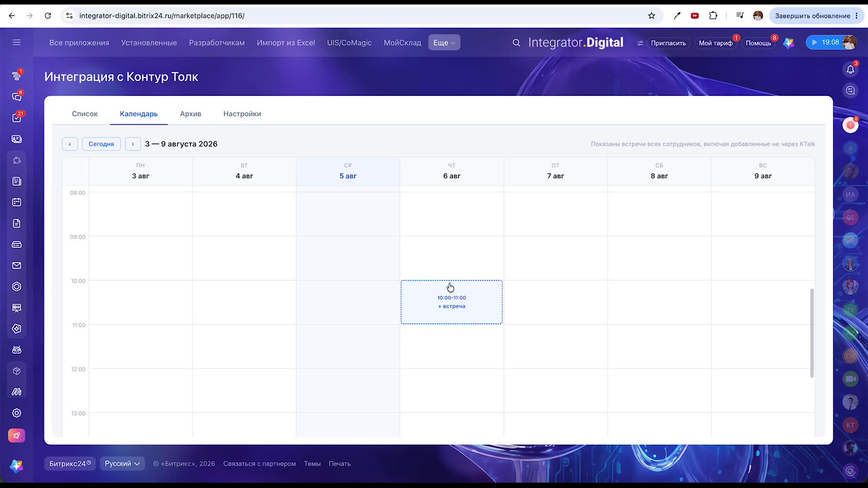
Task: Switch to the Архив tab
Action: (x=190, y=114)
